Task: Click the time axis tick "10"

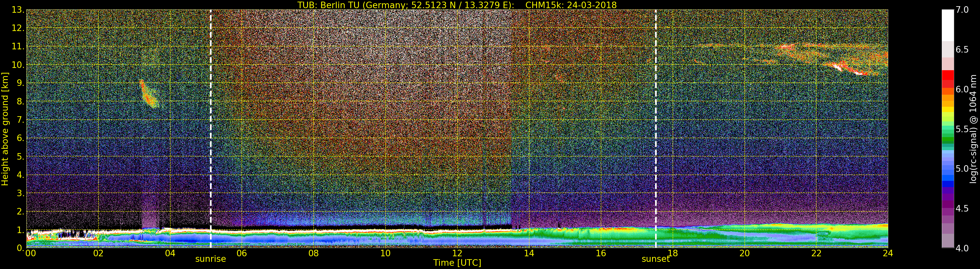Action: 385,253
